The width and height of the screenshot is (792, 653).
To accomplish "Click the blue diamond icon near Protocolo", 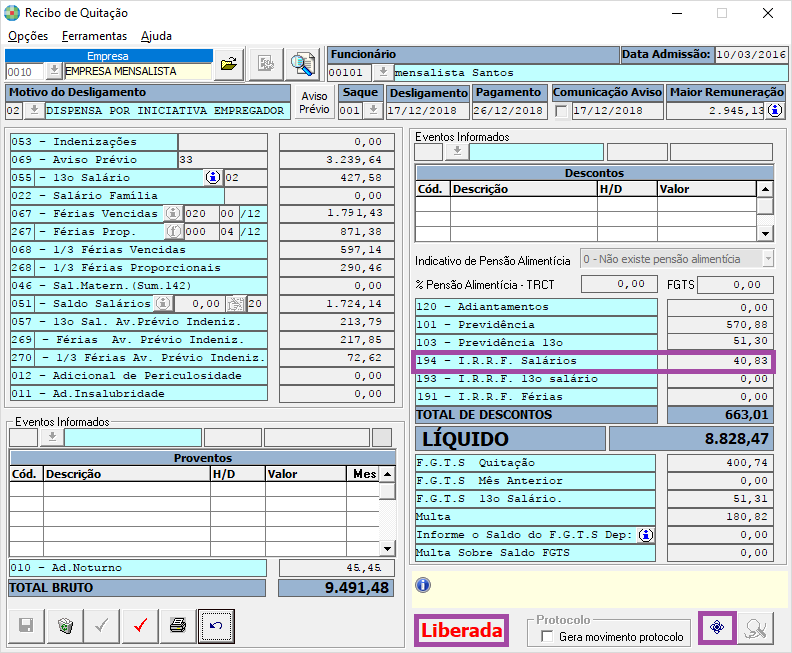I will tap(717, 628).
